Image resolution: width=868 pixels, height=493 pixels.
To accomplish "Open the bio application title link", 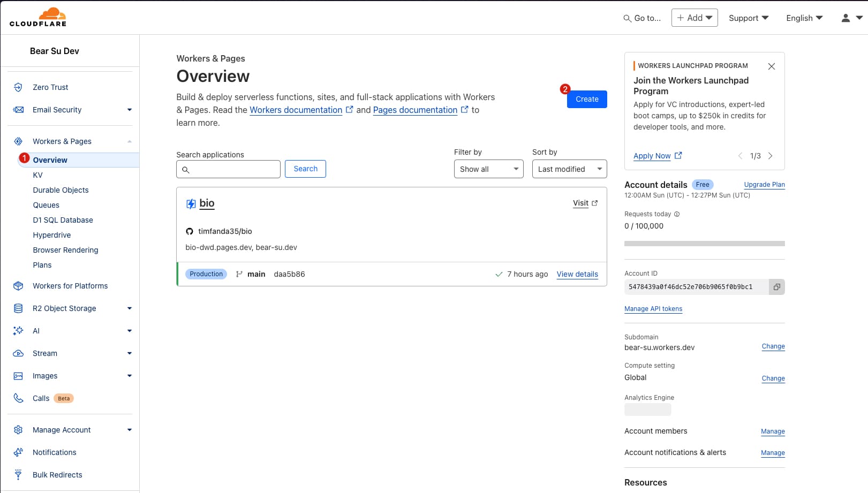I will click(207, 203).
